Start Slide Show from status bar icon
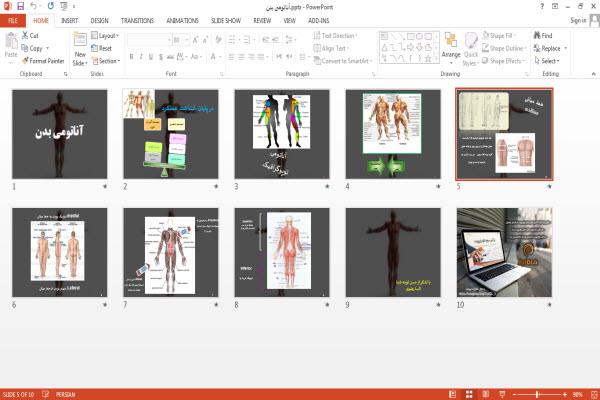Viewport: 600px width, 400px height. tap(502, 394)
